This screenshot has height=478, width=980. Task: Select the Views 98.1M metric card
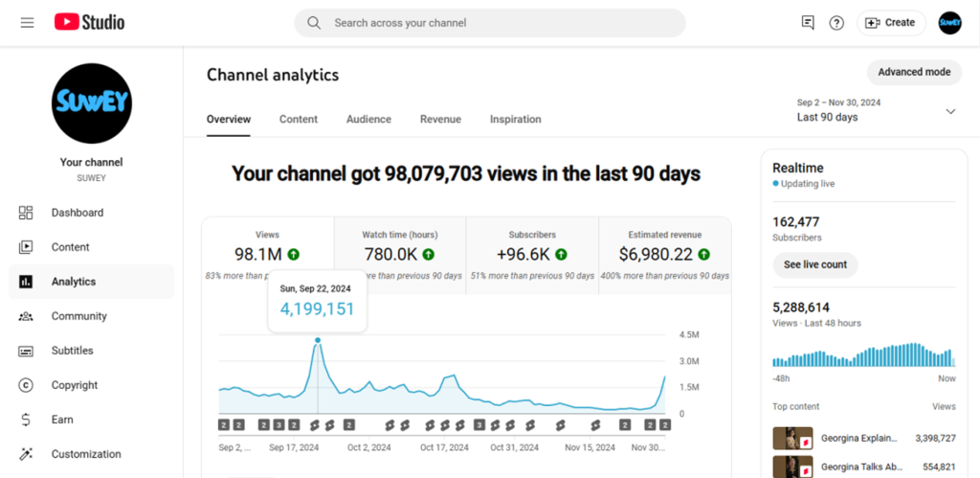[x=268, y=255]
